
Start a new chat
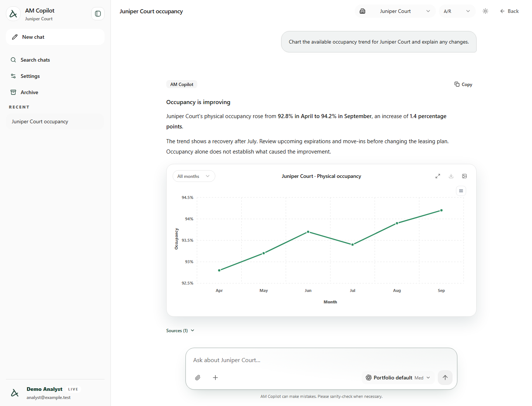click(55, 37)
